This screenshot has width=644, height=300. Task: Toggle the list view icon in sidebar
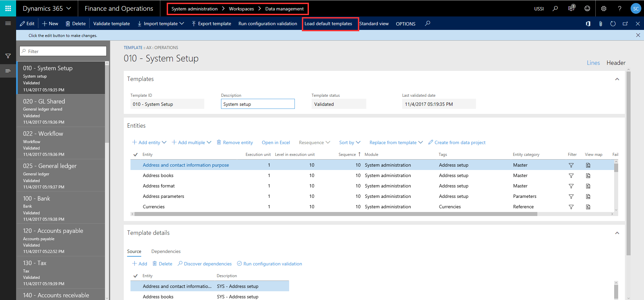[8, 71]
